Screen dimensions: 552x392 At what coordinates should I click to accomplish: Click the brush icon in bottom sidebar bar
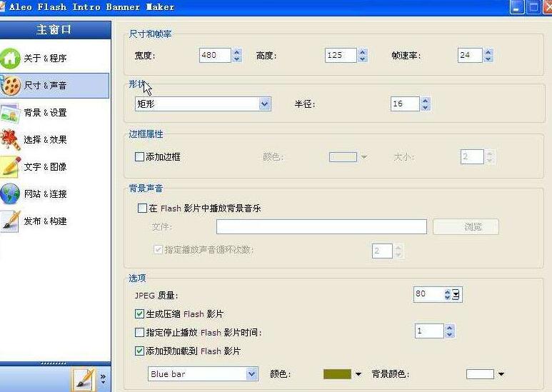pos(84,378)
